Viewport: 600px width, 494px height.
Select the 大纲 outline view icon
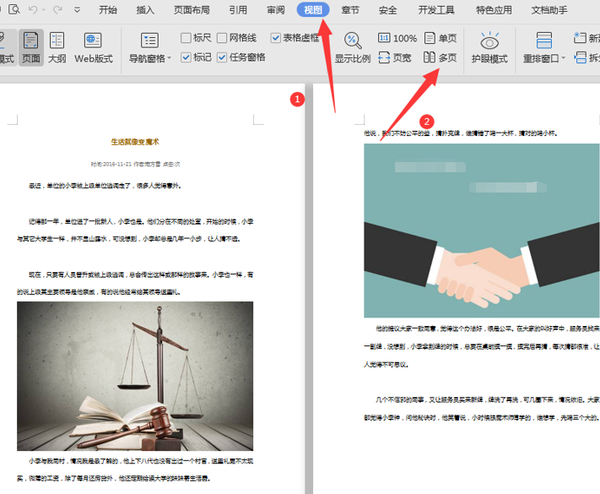[x=57, y=47]
